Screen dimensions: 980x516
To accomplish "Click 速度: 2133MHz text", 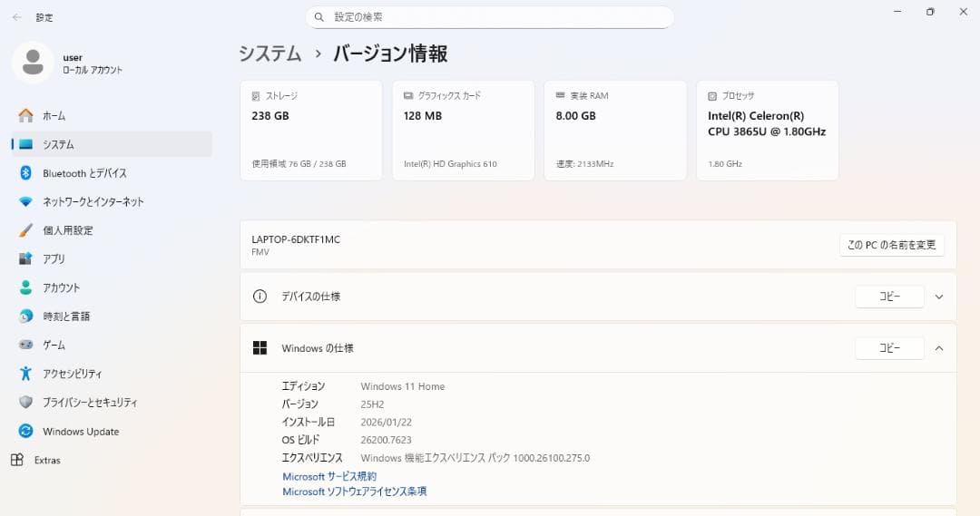I will click(x=584, y=163).
